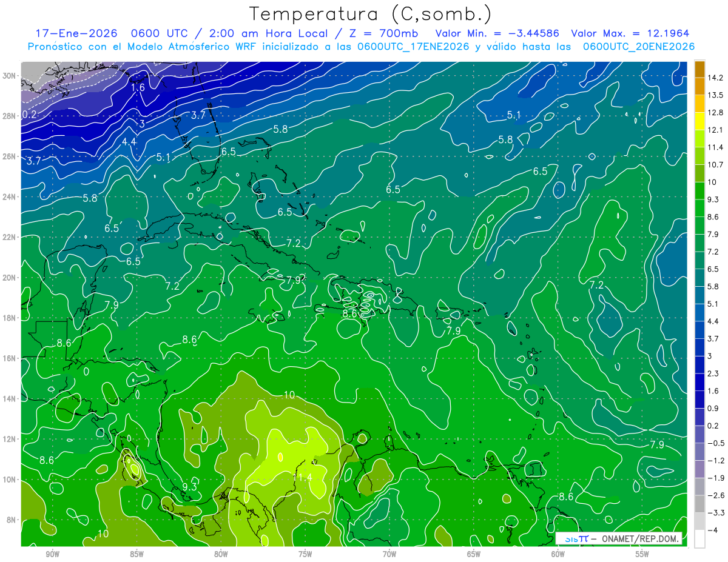Click the "22N" latitude label

tap(10, 237)
